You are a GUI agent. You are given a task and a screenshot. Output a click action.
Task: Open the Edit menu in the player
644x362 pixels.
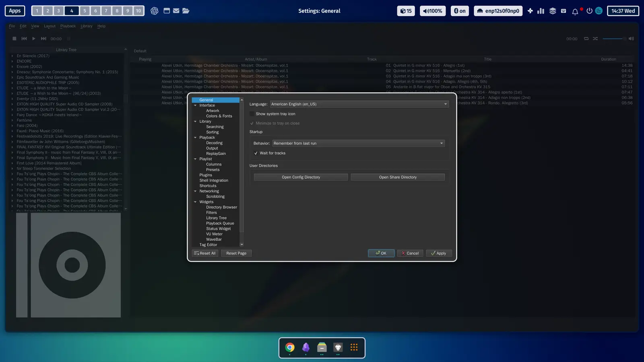click(x=23, y=26)
